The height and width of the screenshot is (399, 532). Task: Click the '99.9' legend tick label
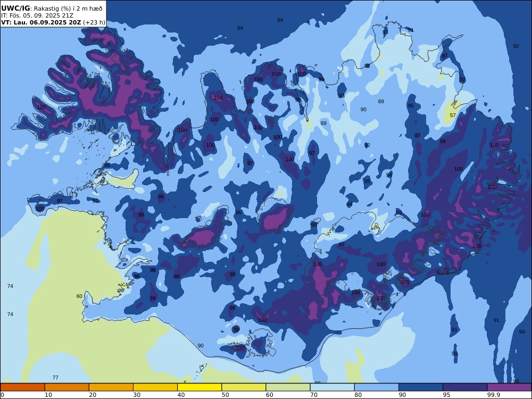pos(494,395)
